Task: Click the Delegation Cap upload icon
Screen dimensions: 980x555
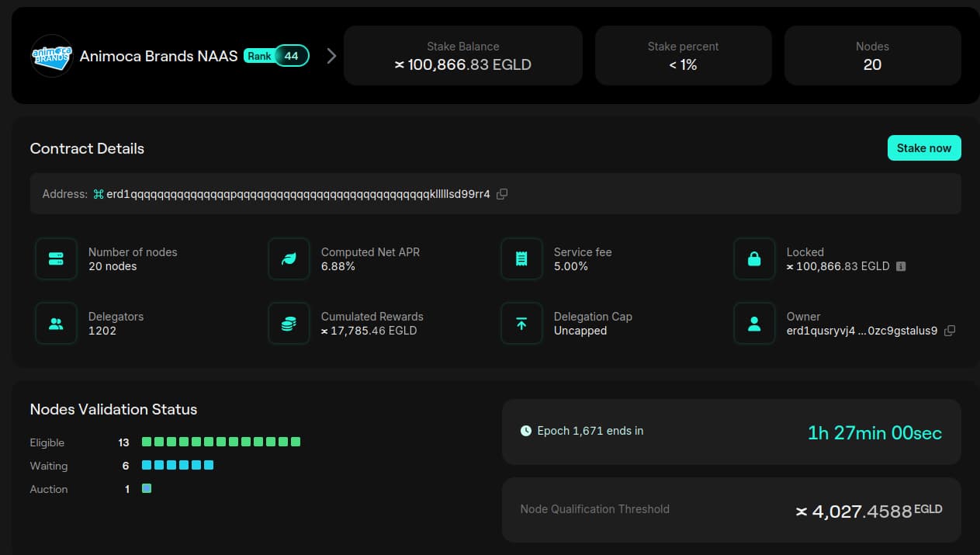Action: 521,324
